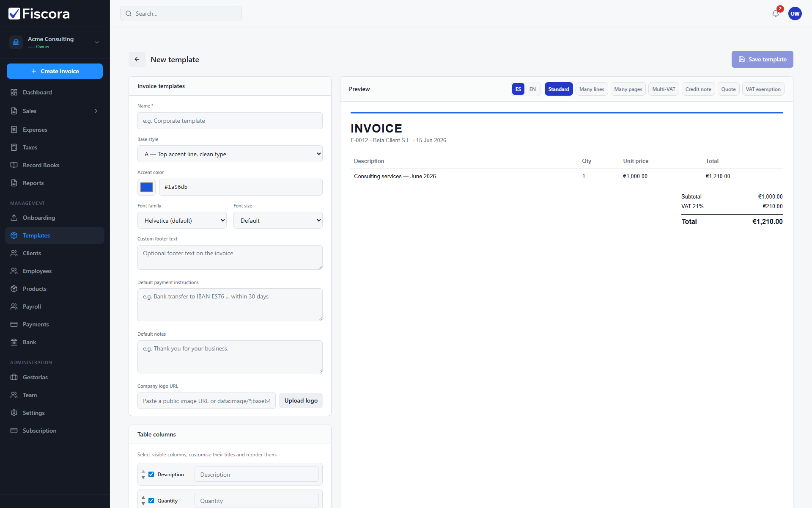This screenshot has width=812, height=508.
Task: Select the Standard preview tab
Action: [559, 89]
